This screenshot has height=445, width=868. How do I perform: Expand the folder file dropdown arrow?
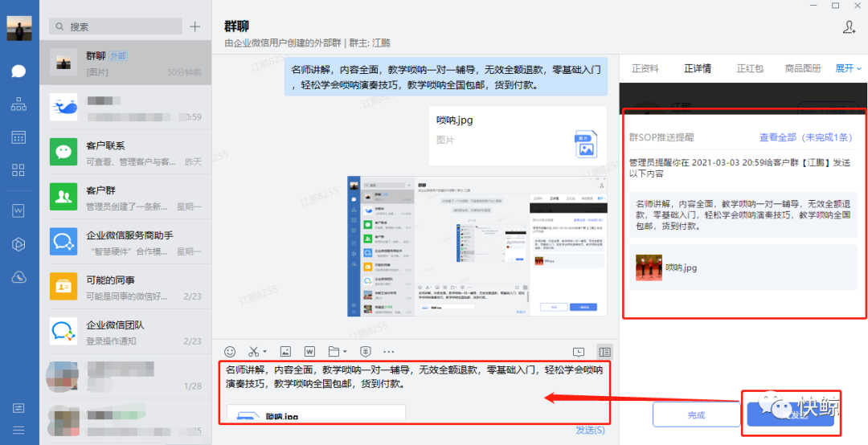[x=345, y=352]
